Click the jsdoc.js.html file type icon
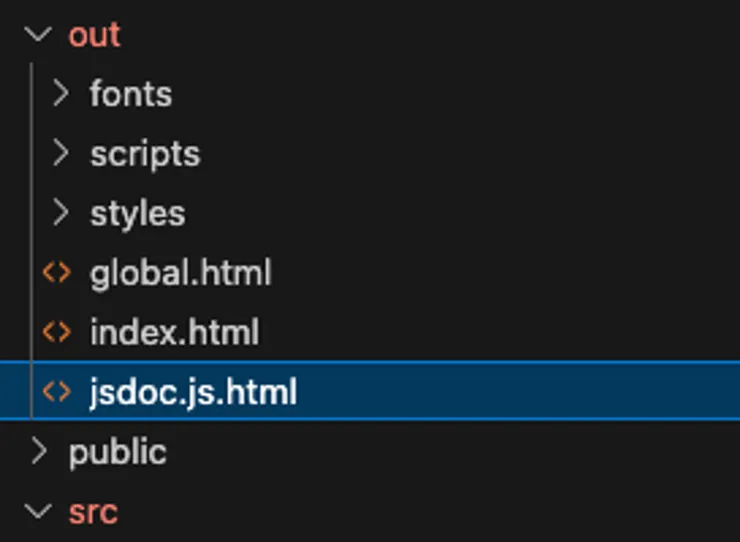This screenshot has height=542, width=740. click(57, 392)
